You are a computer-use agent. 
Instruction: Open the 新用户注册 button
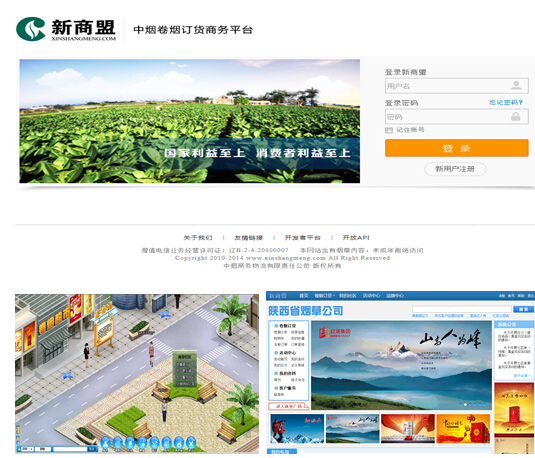pyautogui.click(x=455, y=169)
